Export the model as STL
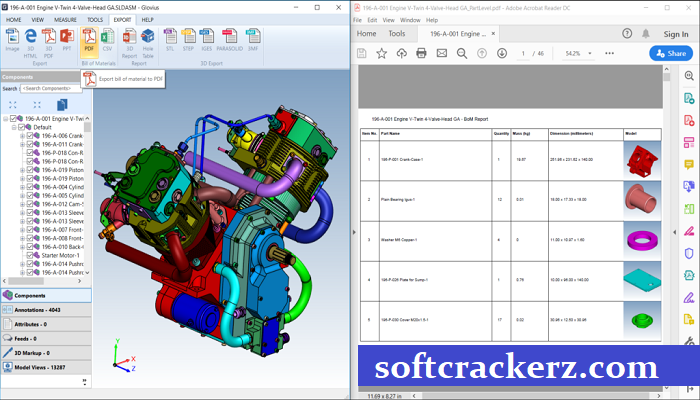Viewport: 700px width, 400px height. point(170,40)
